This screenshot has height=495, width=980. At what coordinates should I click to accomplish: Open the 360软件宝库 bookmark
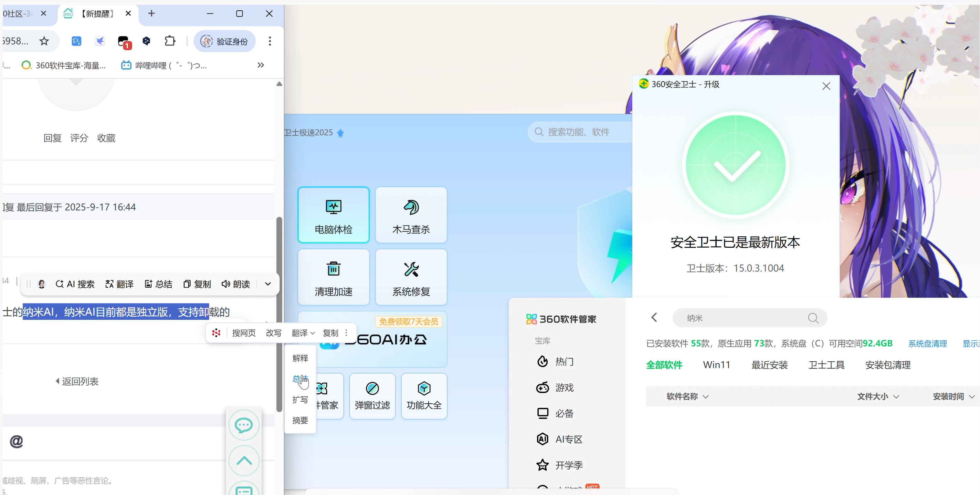[x=64, y=65]
